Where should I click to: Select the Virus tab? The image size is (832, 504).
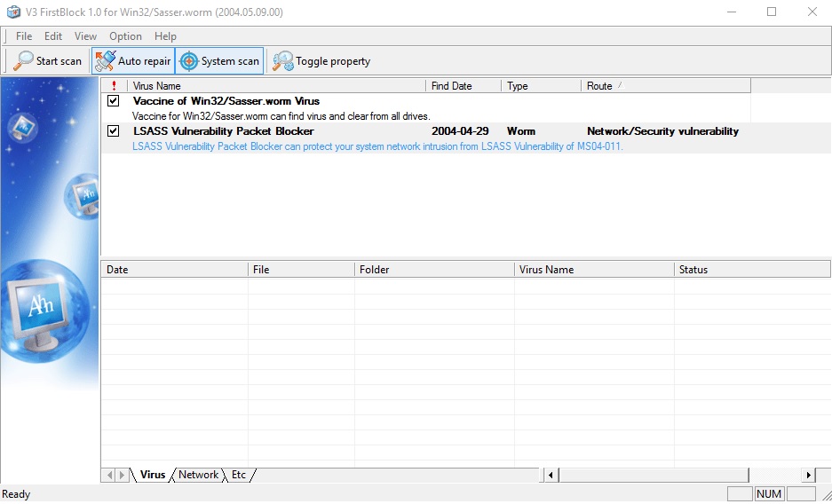[x=153, y=475]
